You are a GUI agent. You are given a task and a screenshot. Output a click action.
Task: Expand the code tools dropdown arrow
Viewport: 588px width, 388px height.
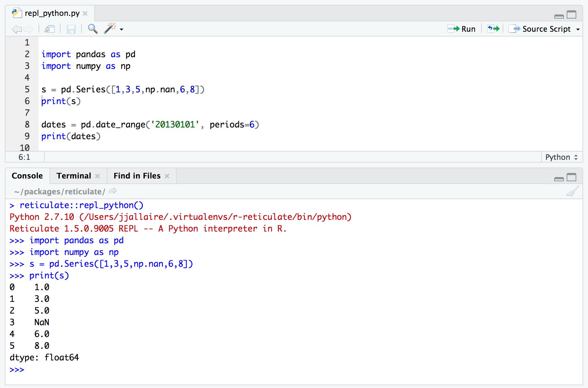[122, 30]
